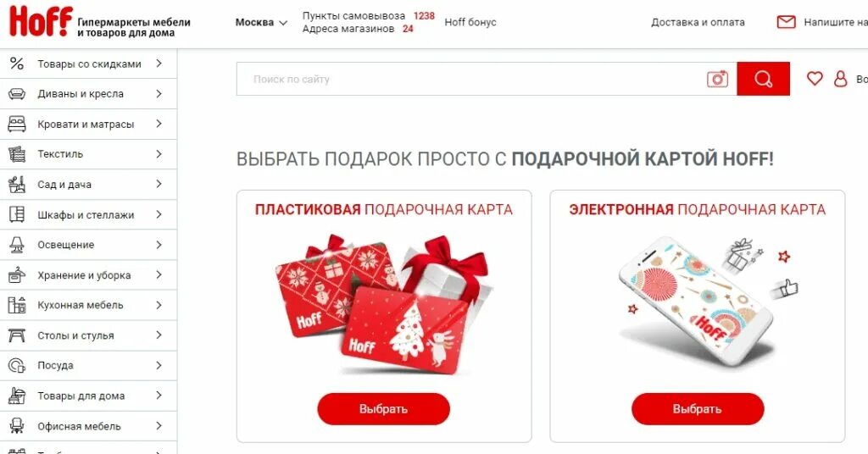This screenshot has width=868, height=454.
Task: Expand the Текстиль category chevron
Action: coord(159,153)
